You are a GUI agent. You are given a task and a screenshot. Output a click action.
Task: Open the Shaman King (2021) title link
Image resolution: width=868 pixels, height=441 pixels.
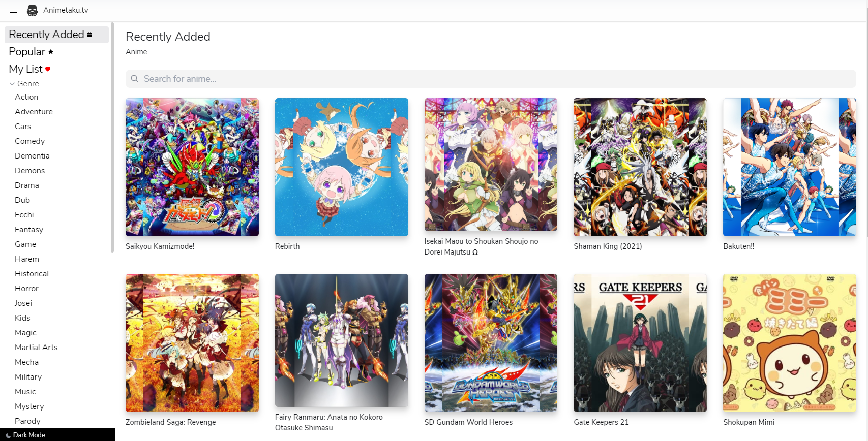[608, 246]
